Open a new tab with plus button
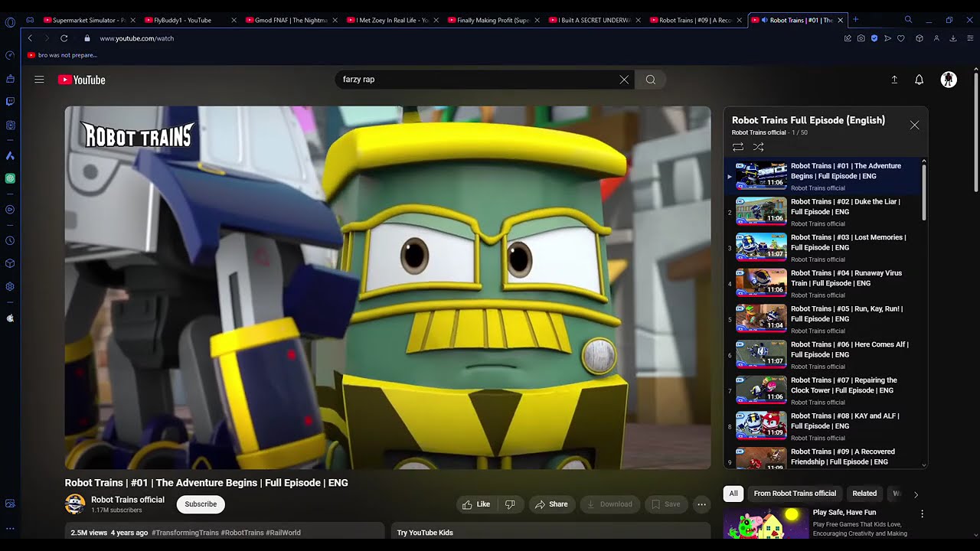 tap(856, 20)
